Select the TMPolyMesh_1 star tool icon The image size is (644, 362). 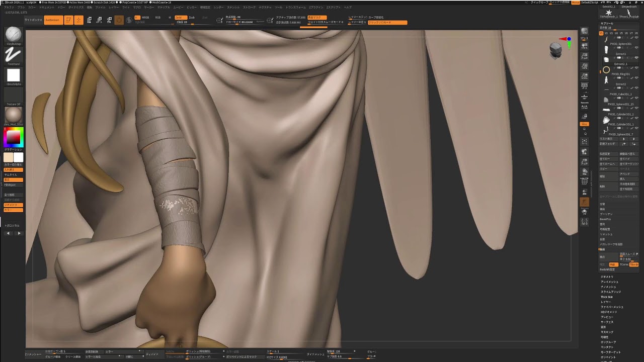pos(609,13)
